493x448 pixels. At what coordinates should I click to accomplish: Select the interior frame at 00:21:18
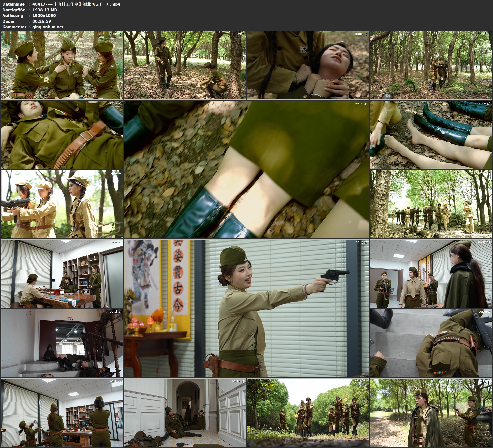coord(62,412)
